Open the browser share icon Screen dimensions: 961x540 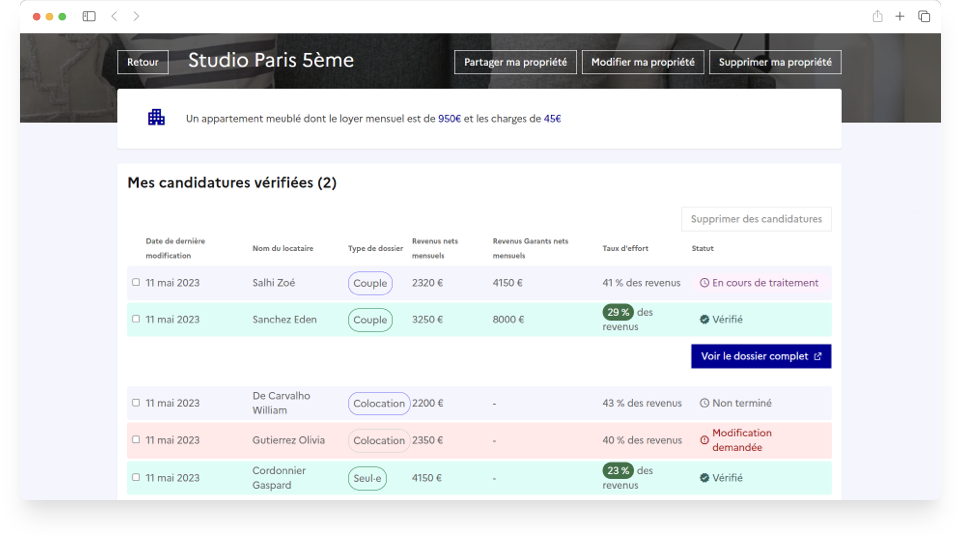coord(877,16)
